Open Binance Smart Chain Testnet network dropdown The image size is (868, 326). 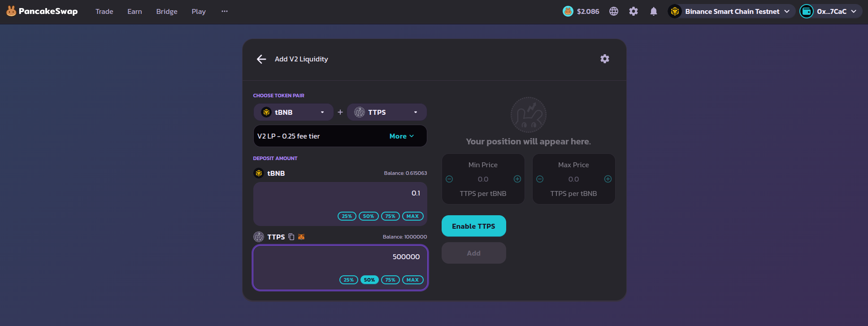tap(732, 11)
